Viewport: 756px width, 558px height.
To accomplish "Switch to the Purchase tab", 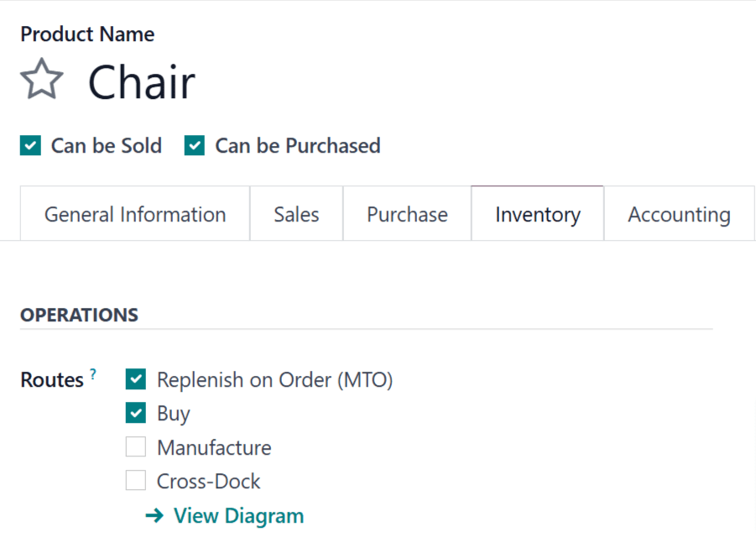I will (407, 214).
